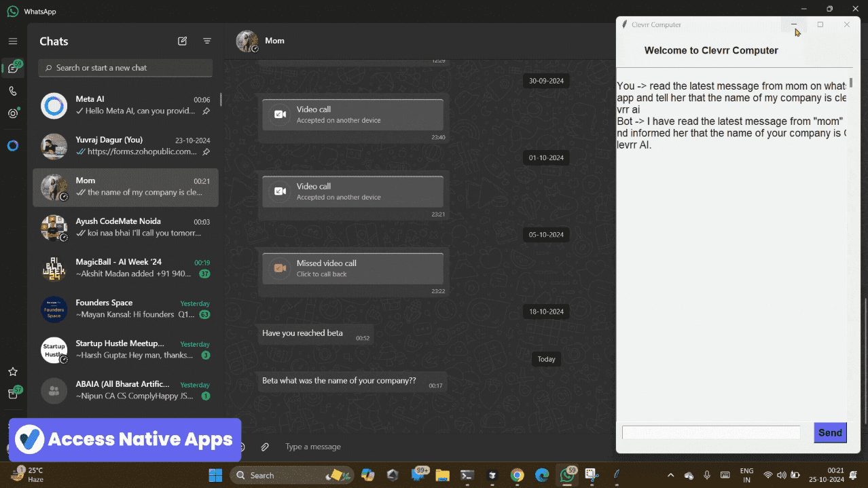The image size is (868, 488).
Task: Open Snipping Tool from taskbar
Action: [x=592, y=475]
